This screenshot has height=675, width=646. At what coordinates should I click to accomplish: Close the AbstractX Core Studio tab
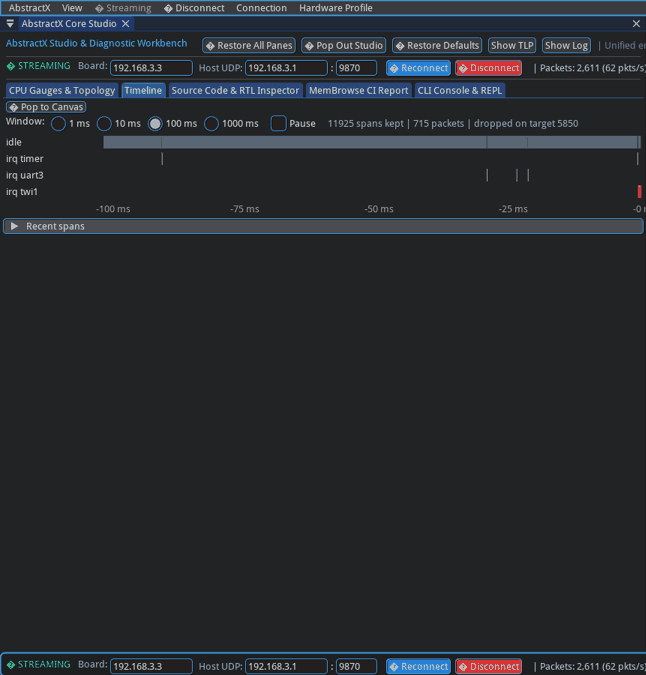click(126, 24)
